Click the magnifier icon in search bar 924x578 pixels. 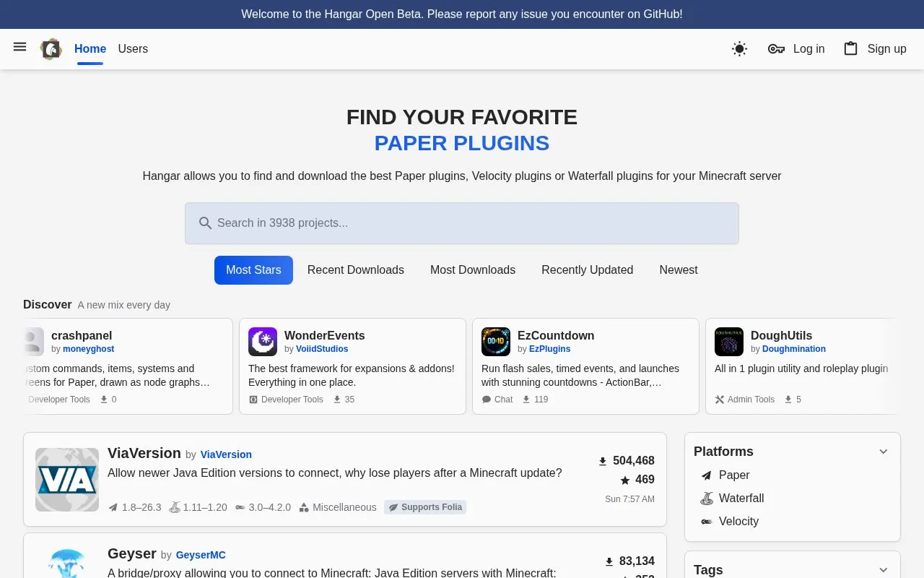[205, 223]
